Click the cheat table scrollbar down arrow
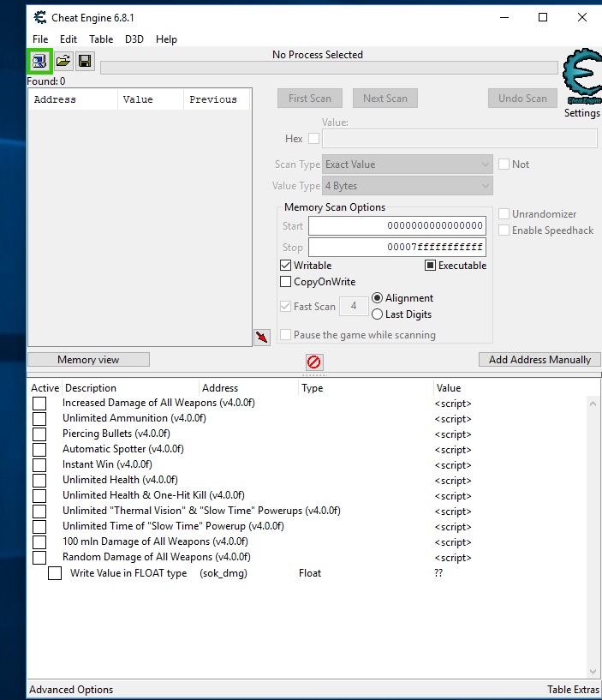The height and width of the screenshot is (700, 602). click(x=593, y=672)
